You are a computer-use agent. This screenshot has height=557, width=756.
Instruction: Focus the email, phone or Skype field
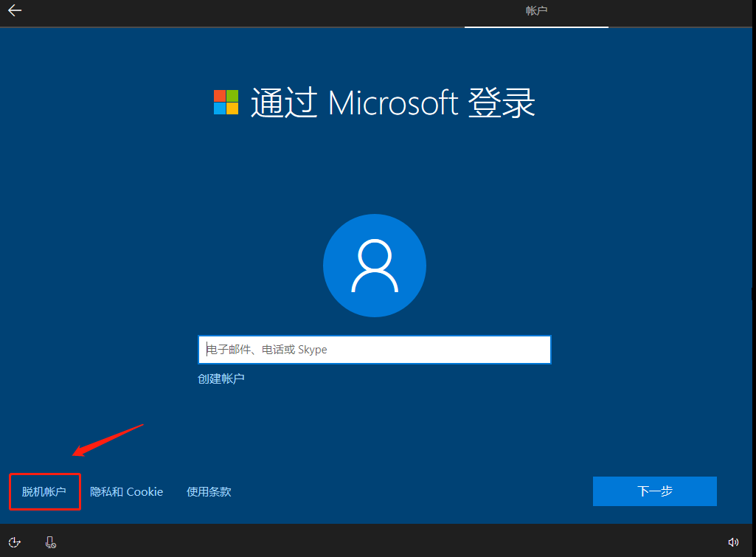375,350
